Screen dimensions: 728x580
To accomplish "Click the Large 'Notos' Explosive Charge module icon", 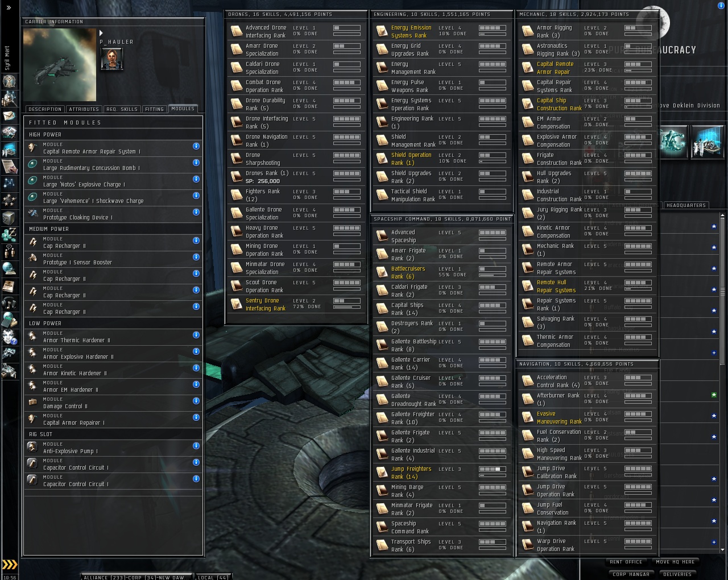I will pyautogui.click(x=33, y=181).
